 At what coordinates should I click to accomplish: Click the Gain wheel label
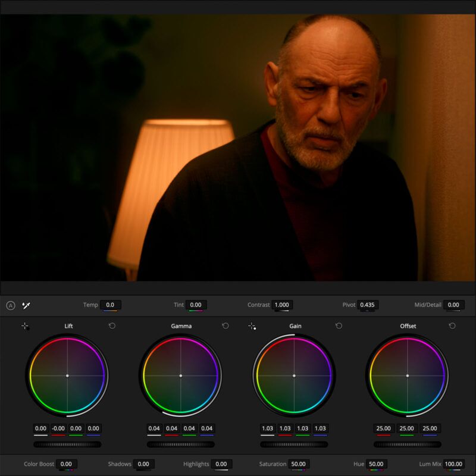pos(295,326)
